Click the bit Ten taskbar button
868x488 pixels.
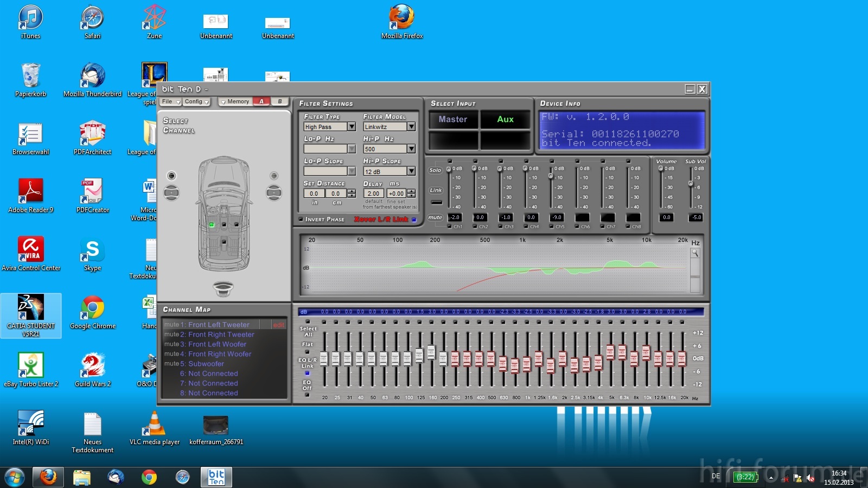pos(216,477)
